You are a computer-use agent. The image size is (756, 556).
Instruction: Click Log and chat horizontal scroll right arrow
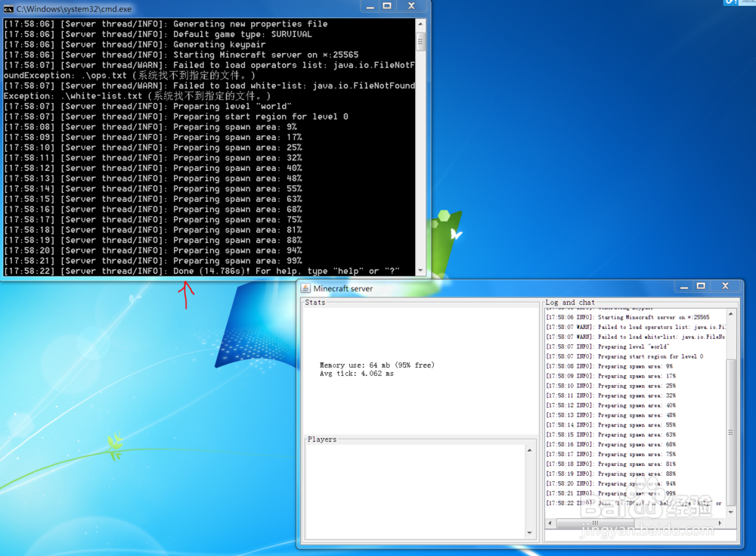coord(720,523)
